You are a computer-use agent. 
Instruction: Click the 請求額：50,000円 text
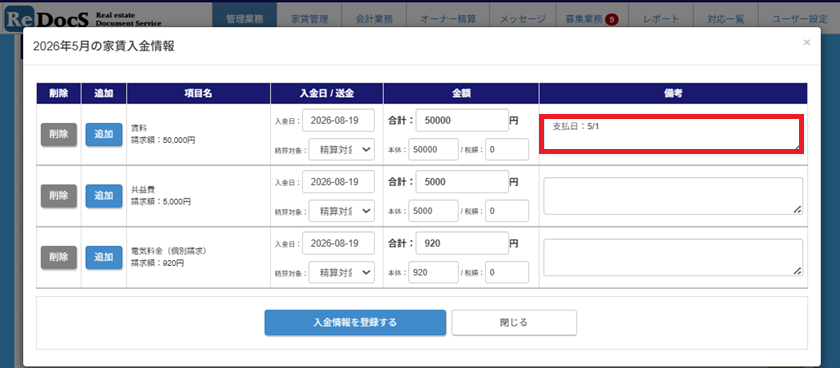(x=163, y=140)
